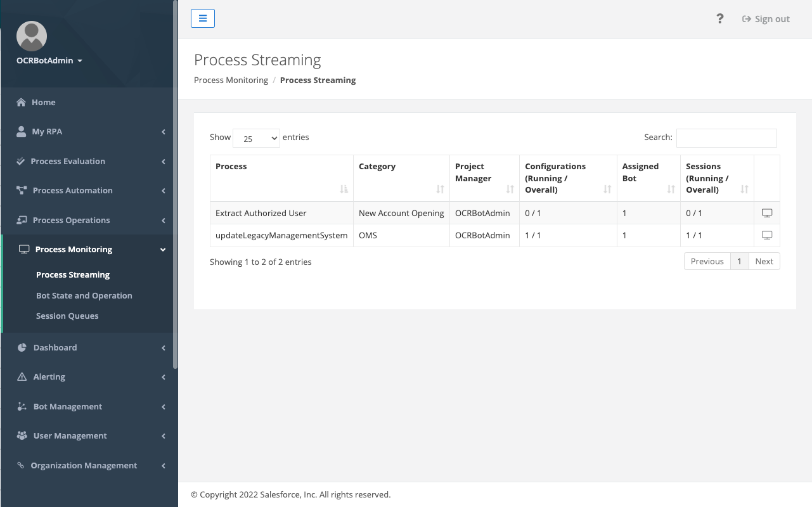Image resolution: width=812 pixels, height=507 pixels.
Task: Click the Organization Management link icon
Action: pyautogui.click(x=20, y=465)
